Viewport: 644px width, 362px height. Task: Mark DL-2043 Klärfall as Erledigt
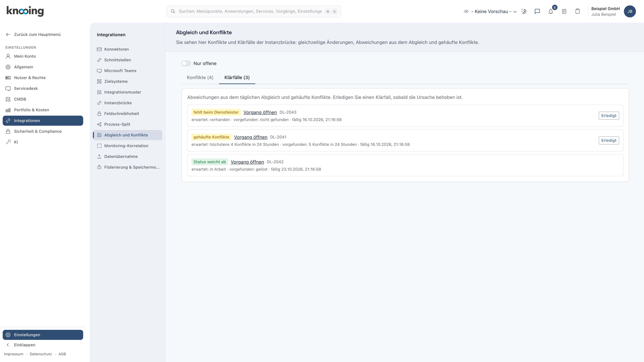coord(609,116)
